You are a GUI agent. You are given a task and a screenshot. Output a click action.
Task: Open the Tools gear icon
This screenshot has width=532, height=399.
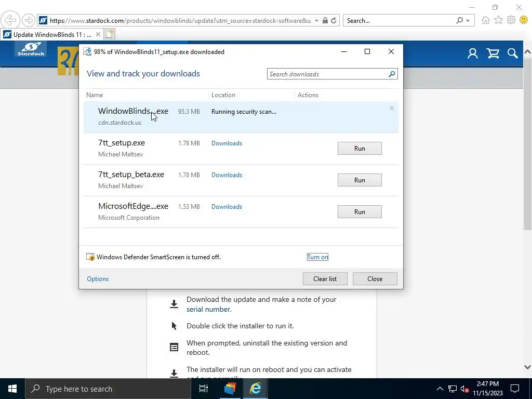[x=511, y=20]
